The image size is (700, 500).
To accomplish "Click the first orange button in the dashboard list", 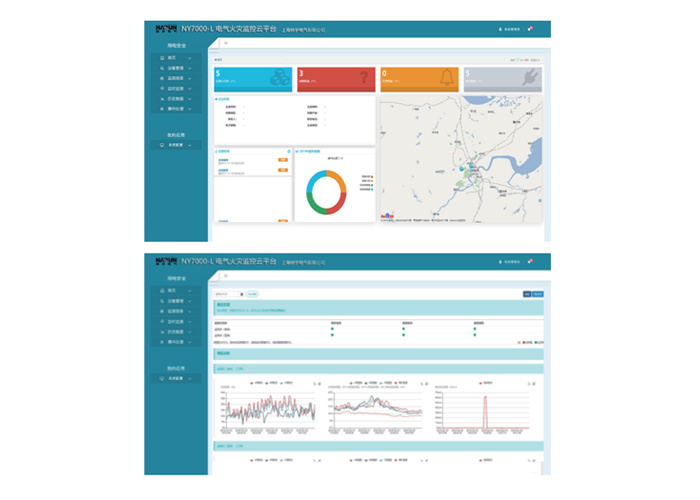I will 283,160.
